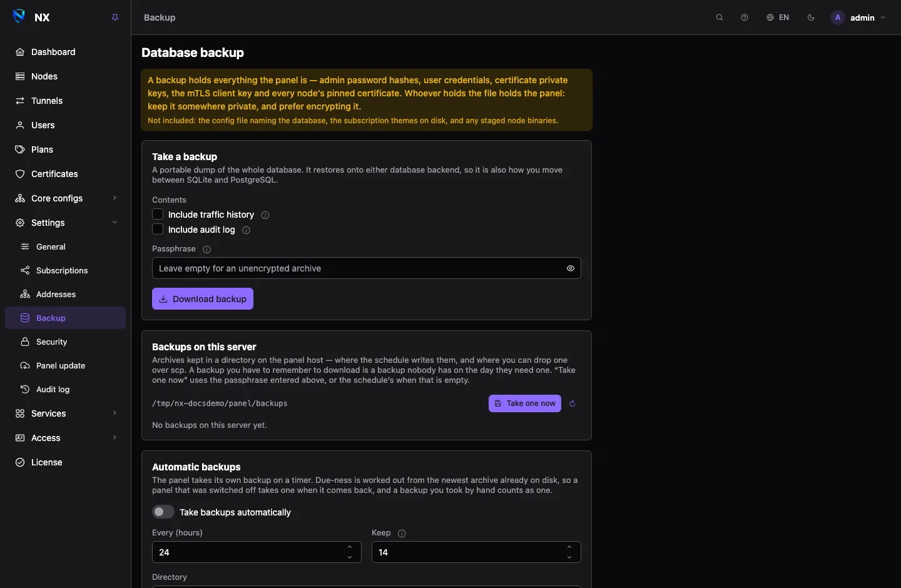
Task: Click the pin sidebar icon
Action: pyautogui.click(x=115, y=18)
